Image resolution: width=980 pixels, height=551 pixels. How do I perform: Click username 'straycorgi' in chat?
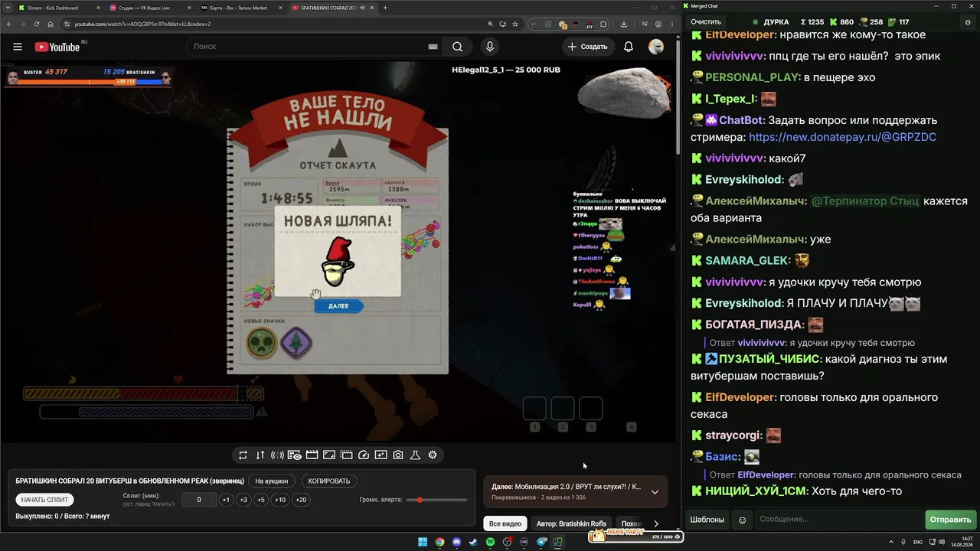click(733, 435)
